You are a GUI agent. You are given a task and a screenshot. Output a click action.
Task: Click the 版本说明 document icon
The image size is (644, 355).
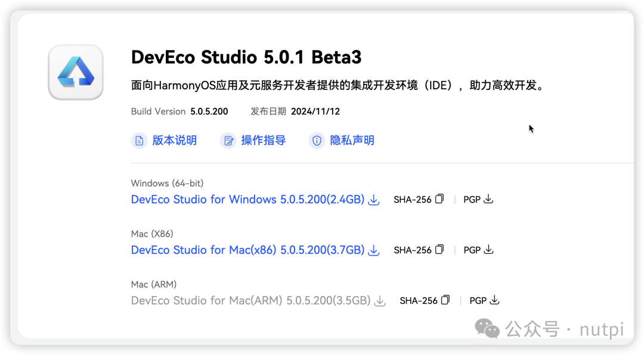(139, 141)
